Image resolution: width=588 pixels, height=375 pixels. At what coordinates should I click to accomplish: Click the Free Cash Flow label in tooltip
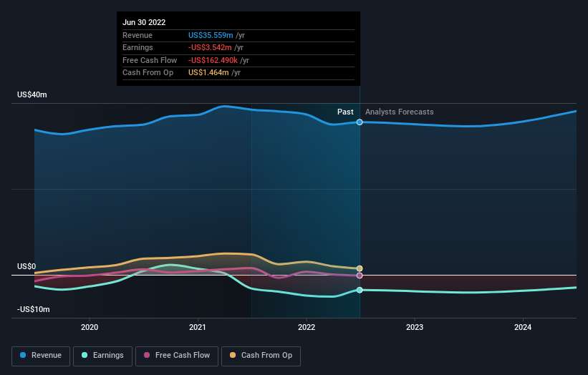coord(150,60)
